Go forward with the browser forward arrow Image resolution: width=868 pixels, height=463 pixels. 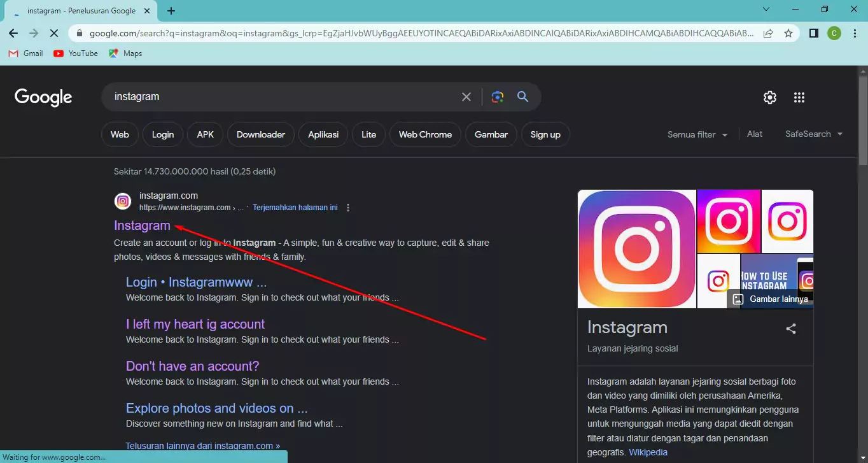click(x=34, y=33)
